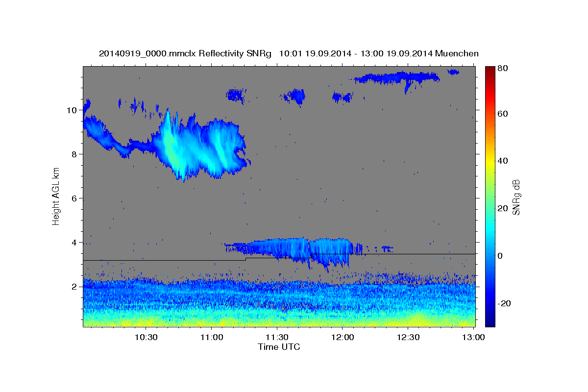This screenshot has width=588, height=392.
Task: Click the 12:00 time tick label
Action: click(343, 338)
